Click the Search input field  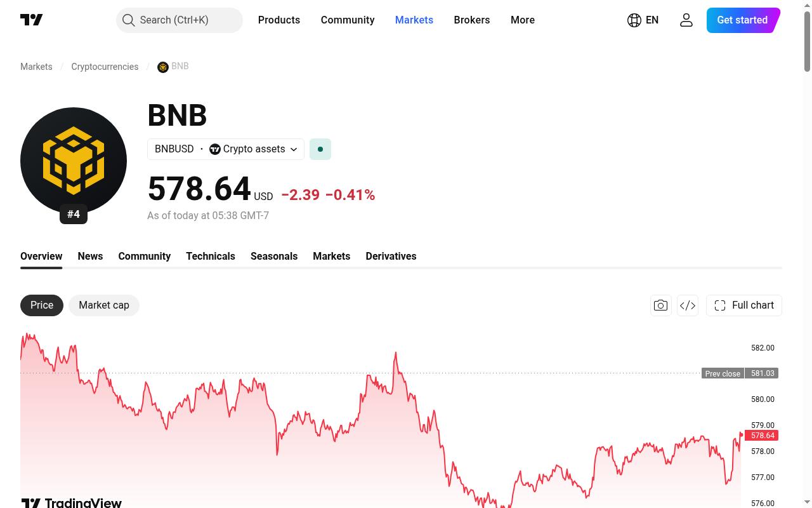pos(180,20)
